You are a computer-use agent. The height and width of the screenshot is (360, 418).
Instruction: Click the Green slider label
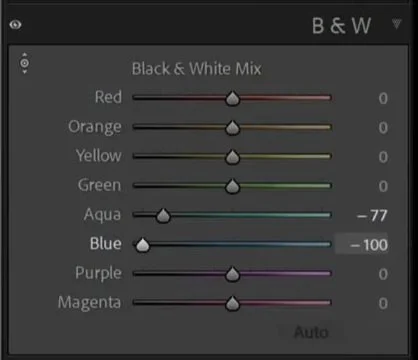[x=99, y=185]
